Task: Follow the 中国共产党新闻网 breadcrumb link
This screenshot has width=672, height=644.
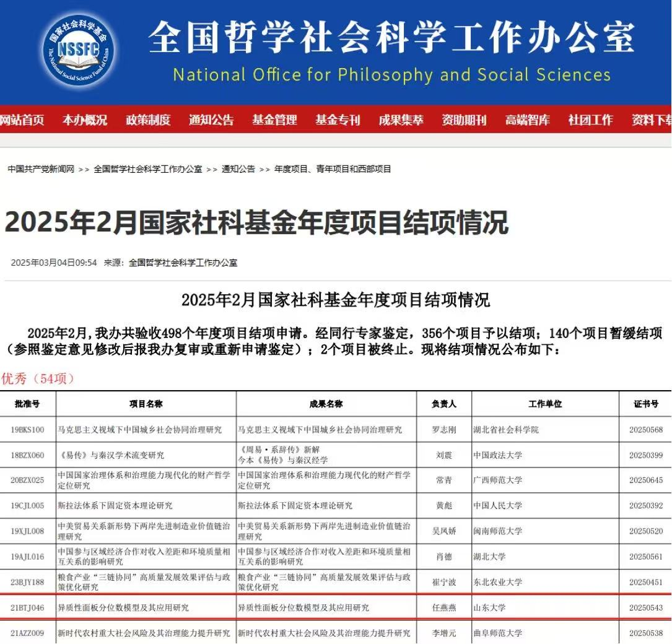Action: (41, 169)
